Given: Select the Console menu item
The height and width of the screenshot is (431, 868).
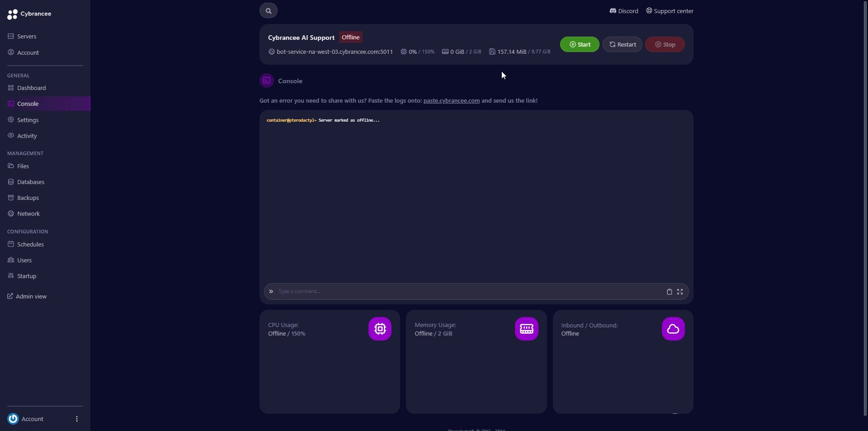Looking at the screenshot, I should tap(45, 104).
